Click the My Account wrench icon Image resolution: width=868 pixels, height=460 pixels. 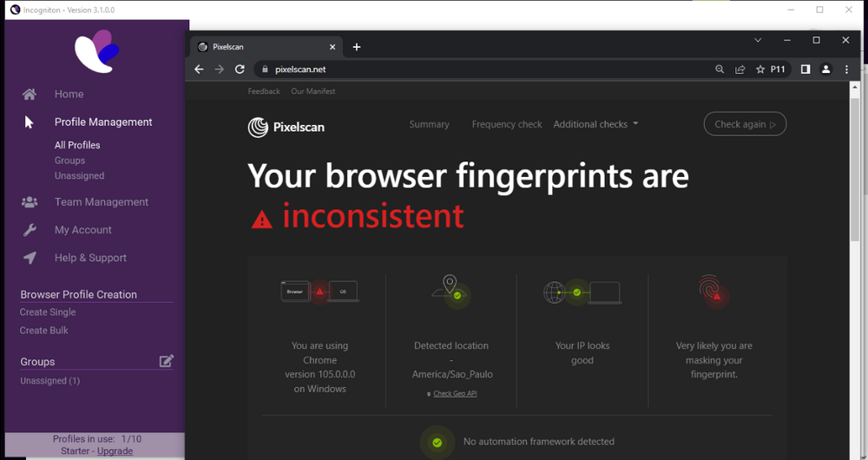point(30,230)
